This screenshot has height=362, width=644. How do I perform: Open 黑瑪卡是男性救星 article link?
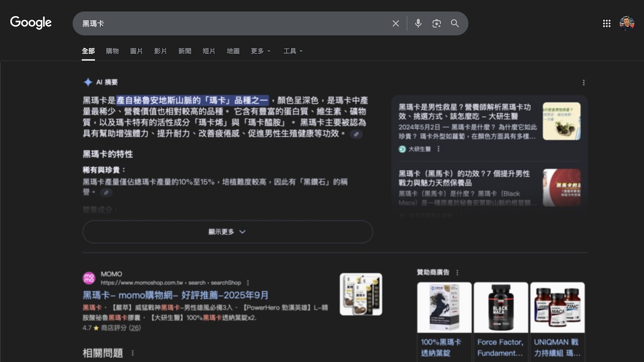click(465, 112)
